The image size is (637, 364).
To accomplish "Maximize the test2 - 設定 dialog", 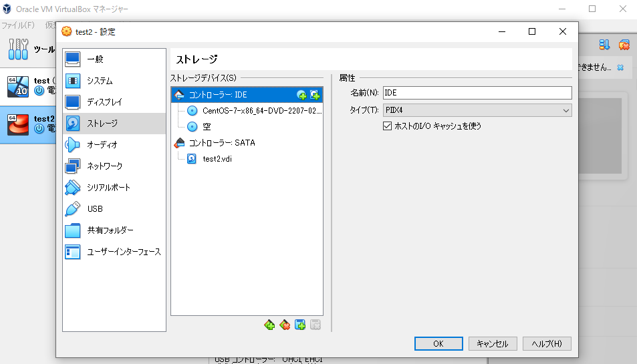I will pyautogui.click(x=532, y=31).
